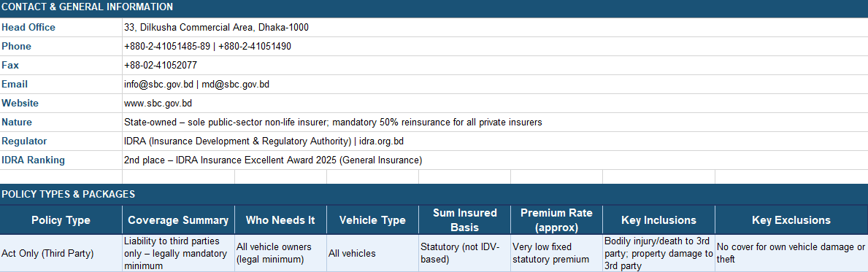Screen dimensions: 868x272
Task: Select the All vehicle owners (legal minimum) cell
Action: (x=280, y=253)
